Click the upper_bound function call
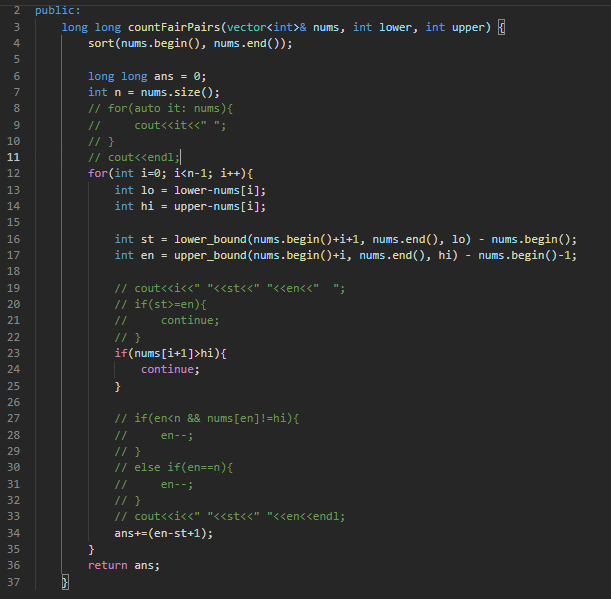Viewport: 611px width, 599px height. 210,256
